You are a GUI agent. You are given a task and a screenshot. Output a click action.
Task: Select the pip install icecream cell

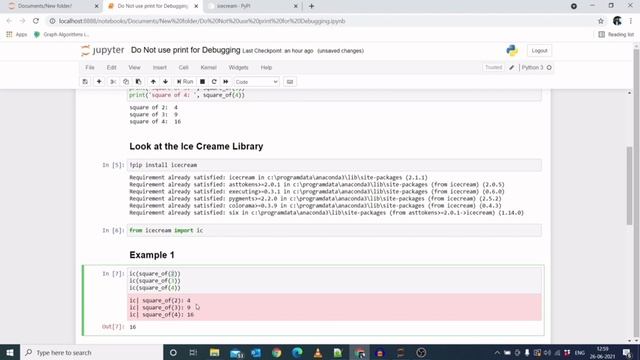[x=334, y=165]
